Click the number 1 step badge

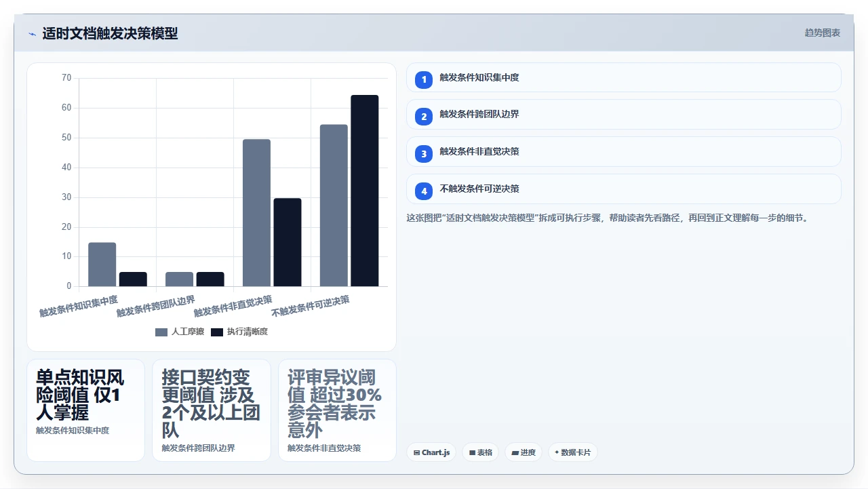(x=424, y=79)
